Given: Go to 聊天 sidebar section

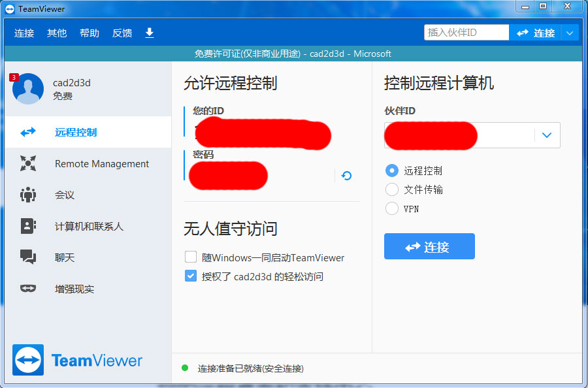Looking at the screenshot, I should (x=88, y=257).
